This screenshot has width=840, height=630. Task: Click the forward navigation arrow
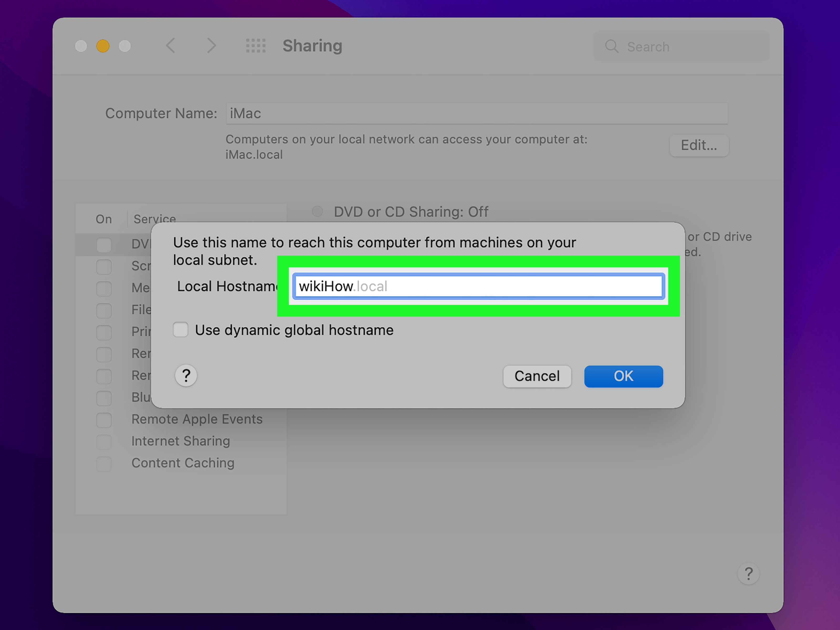click(x=212, y=46)
